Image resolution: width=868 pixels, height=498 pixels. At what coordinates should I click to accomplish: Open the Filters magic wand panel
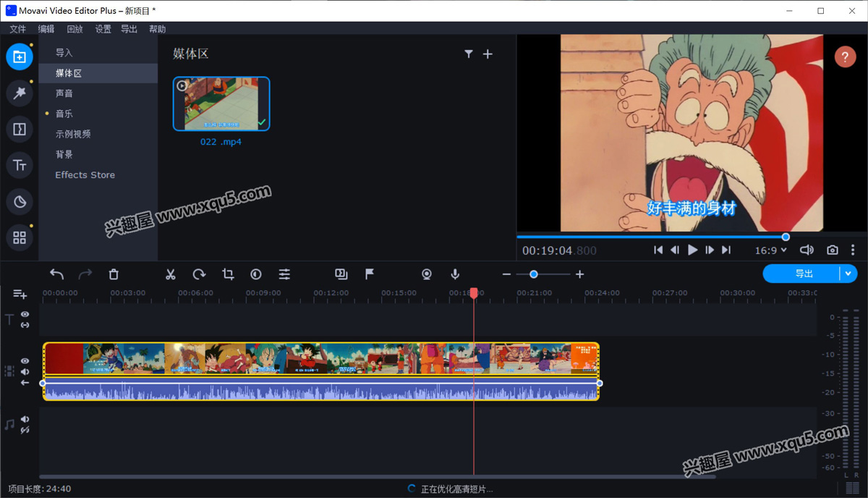point(20,93)
